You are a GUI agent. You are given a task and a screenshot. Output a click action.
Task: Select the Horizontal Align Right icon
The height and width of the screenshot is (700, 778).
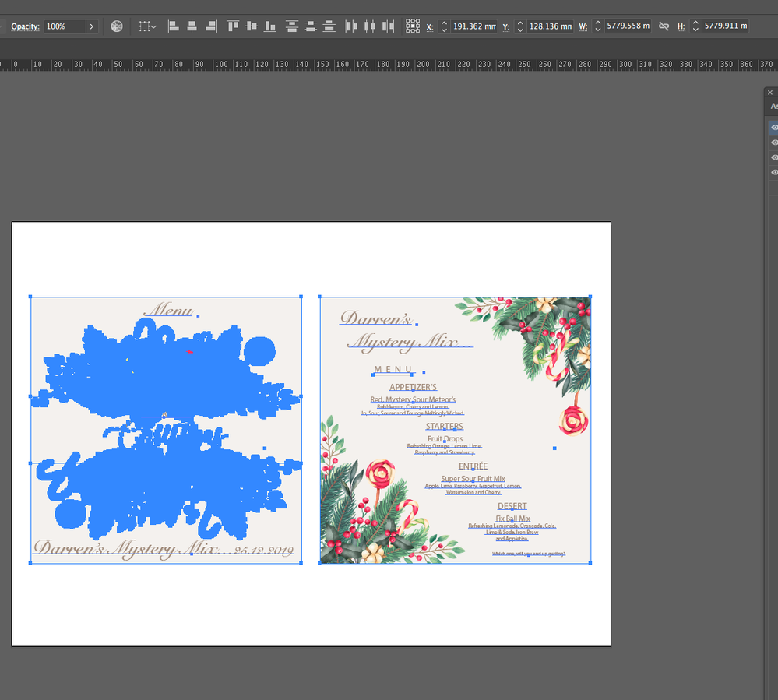tap(210, 26)
